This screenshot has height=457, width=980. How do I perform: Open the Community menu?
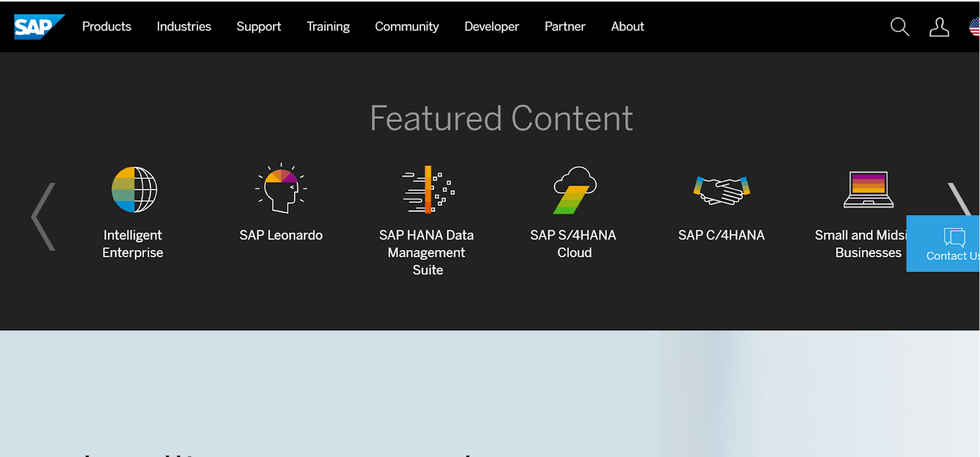(x=407, y=26)
